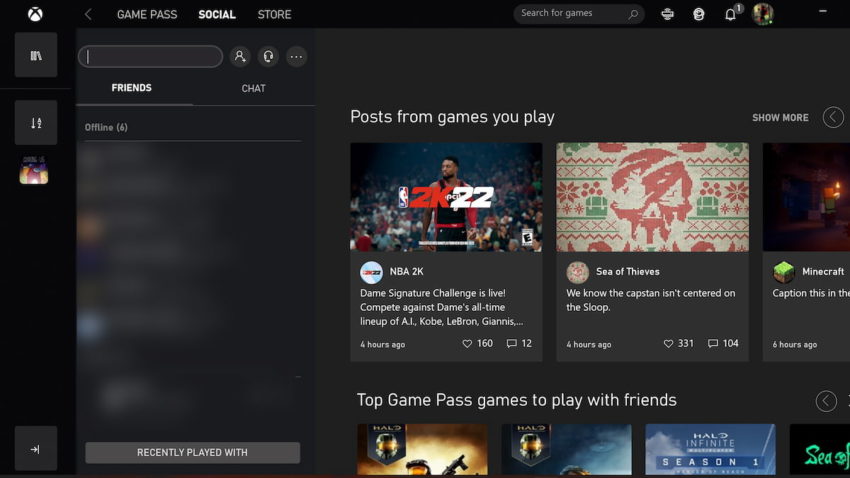
Task: Click the NBA 2K post avatar icon
Action: [371, 273]
